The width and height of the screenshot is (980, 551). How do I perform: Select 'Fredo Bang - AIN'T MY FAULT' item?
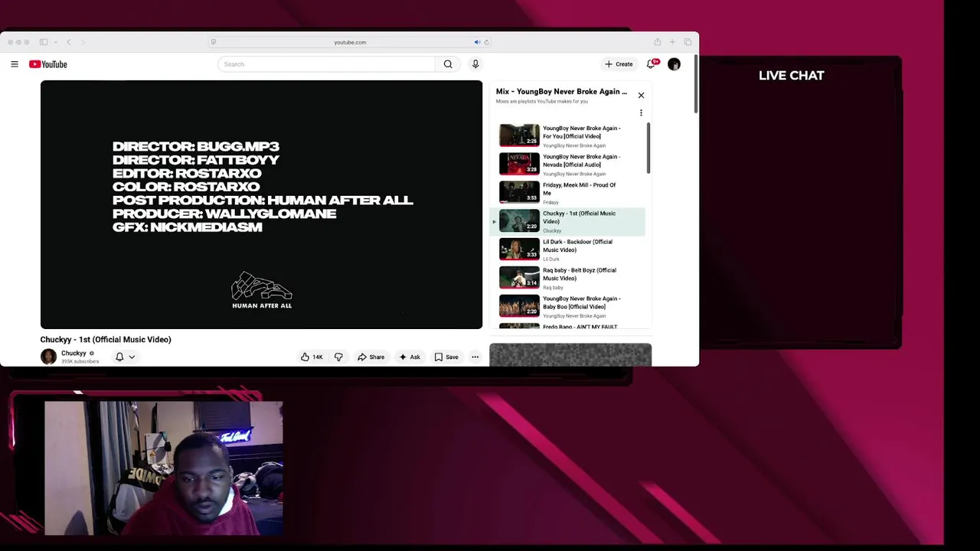[567, 327]
